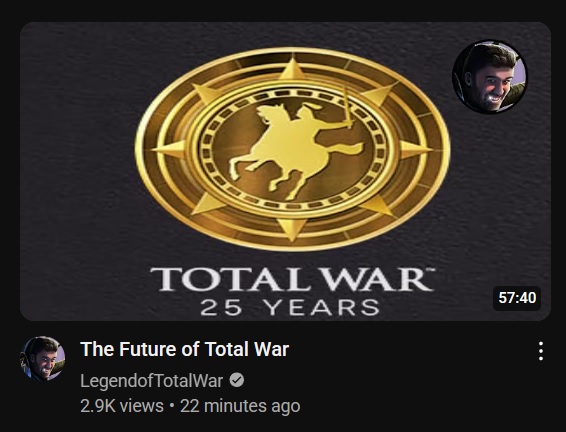This screenshot has height=432, width=566.
Task: Open the video "The Future of Total War"
Action: [x=184, y=349]
